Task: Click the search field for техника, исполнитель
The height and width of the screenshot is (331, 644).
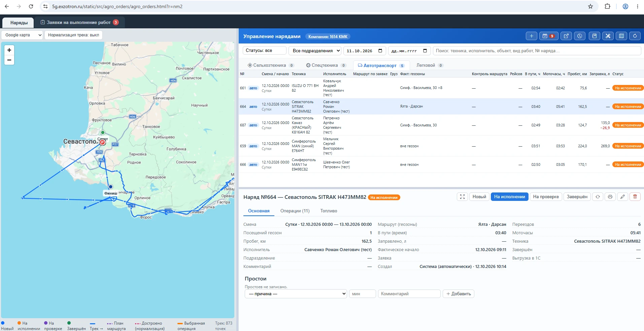Action: [x=537, y=51]
